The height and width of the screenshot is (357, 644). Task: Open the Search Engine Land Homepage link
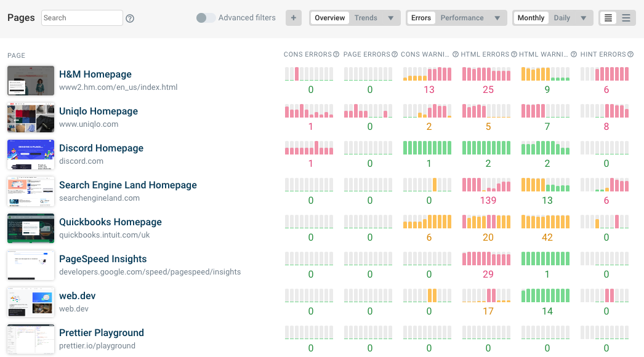127,185
